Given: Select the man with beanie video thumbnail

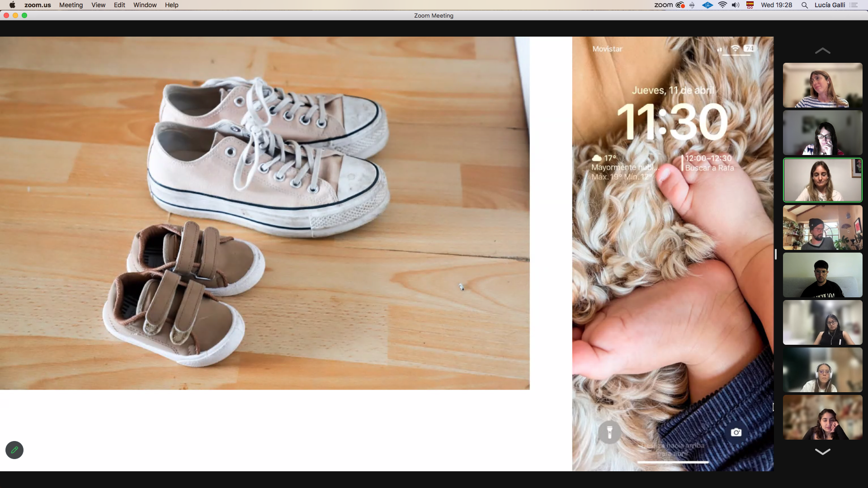Looking at the screenshot, I should click(822, 227).
